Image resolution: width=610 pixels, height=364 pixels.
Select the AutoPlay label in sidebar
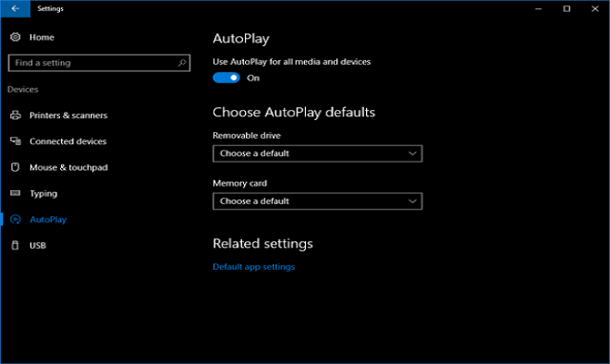coord(48,220)
